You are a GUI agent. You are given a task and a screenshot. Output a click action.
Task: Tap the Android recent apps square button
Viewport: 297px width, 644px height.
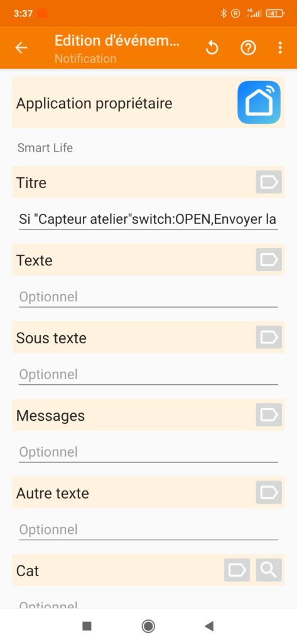(x=87, y=626)
